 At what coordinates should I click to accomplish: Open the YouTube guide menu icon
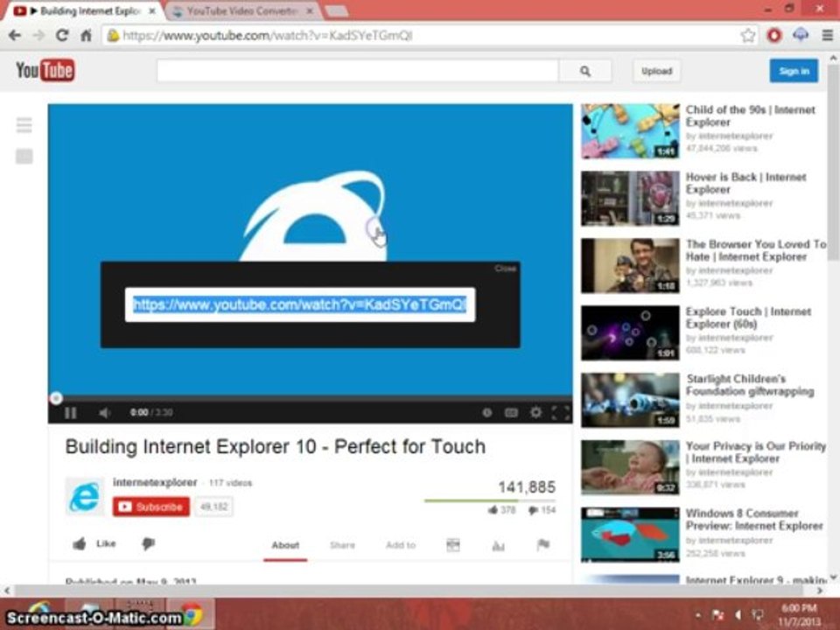tap(24, 125)
